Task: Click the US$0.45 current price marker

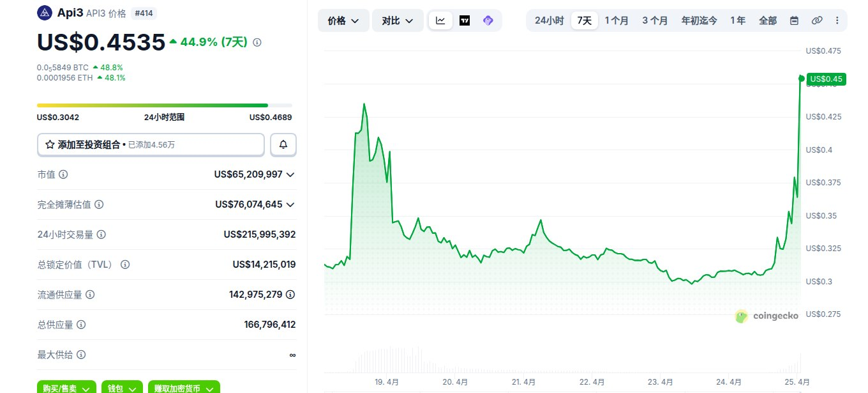Action: click(827, 79)
